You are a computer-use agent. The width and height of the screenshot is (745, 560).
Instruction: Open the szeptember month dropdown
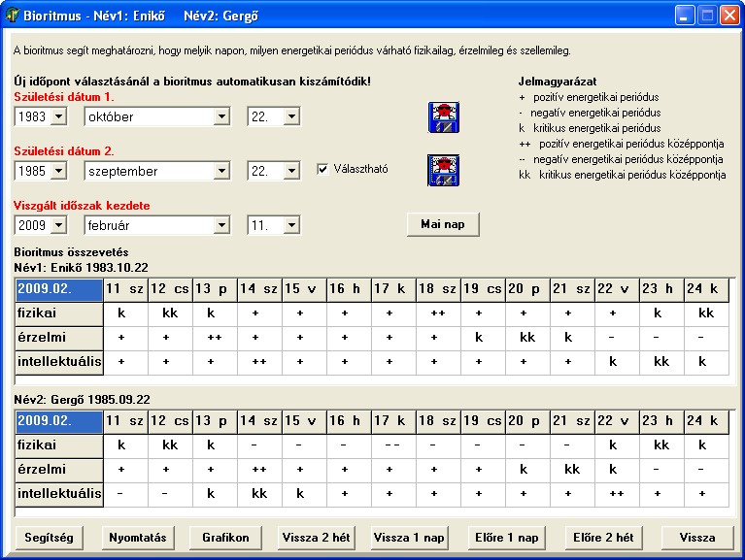coord(221,171)
